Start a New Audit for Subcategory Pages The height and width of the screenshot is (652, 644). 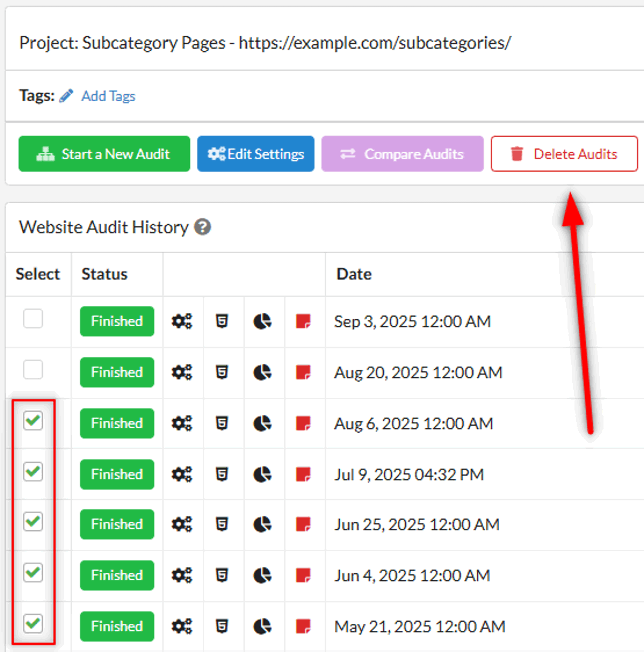point(104,154)
